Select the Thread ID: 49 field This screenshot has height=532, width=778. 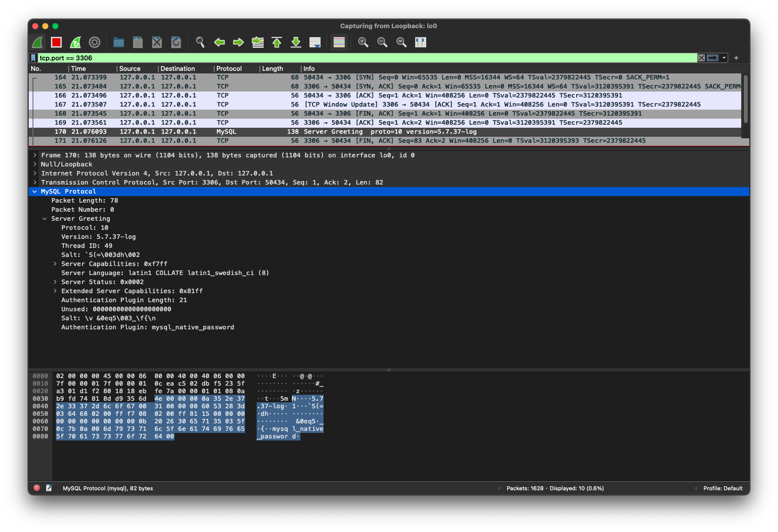tap(87, 246)
